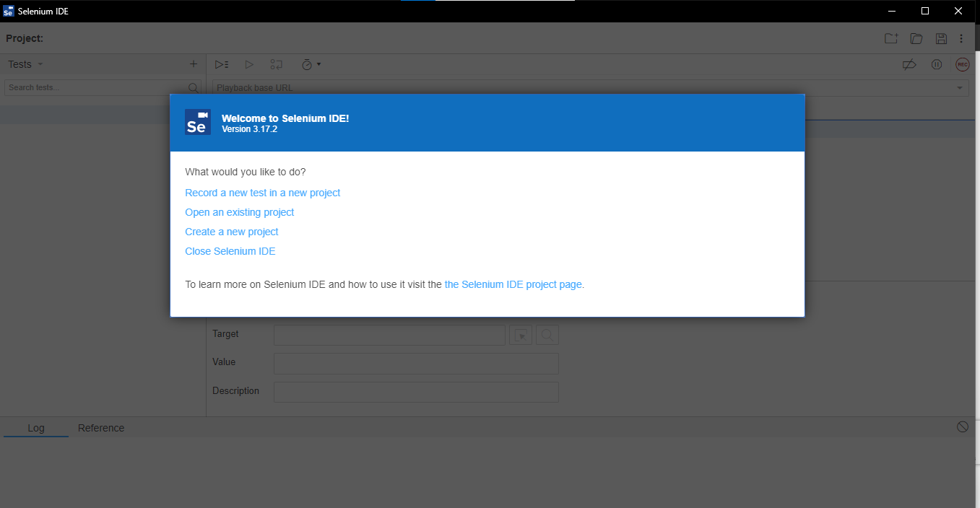Open project folder icon in header
Screen dimensions: 980x508
pyautogui.click(x=916, y=39)
